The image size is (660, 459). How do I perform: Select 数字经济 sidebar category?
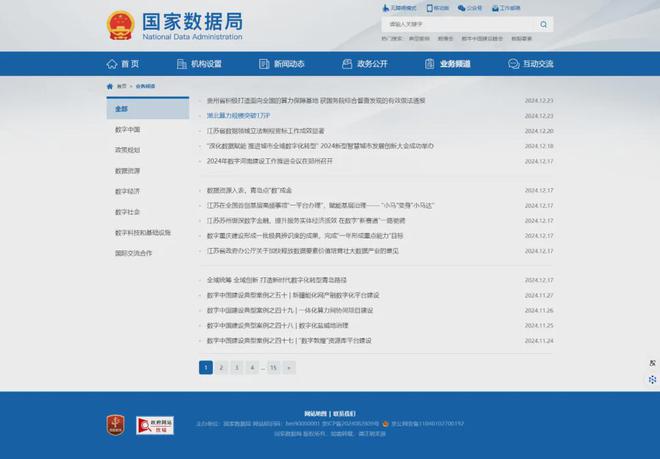point(128,192)
